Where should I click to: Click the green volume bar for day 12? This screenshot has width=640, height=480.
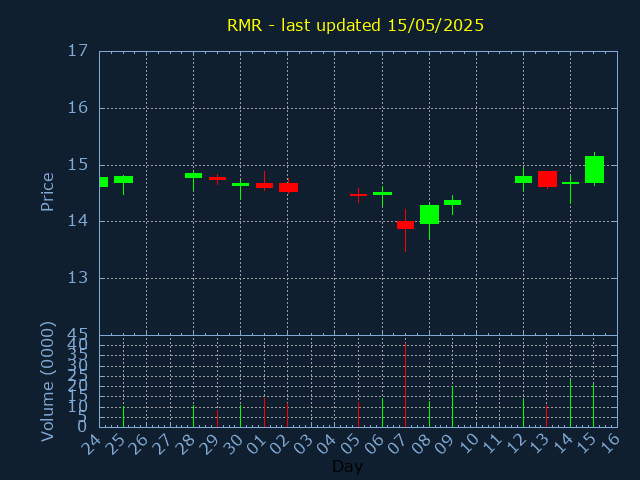pos(523,413)
